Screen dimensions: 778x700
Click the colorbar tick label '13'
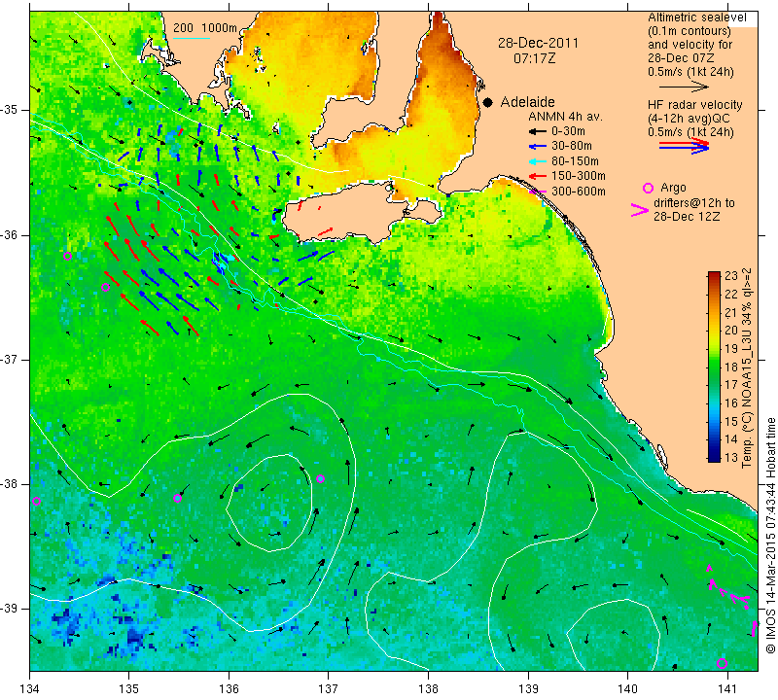tap(731, 457)
